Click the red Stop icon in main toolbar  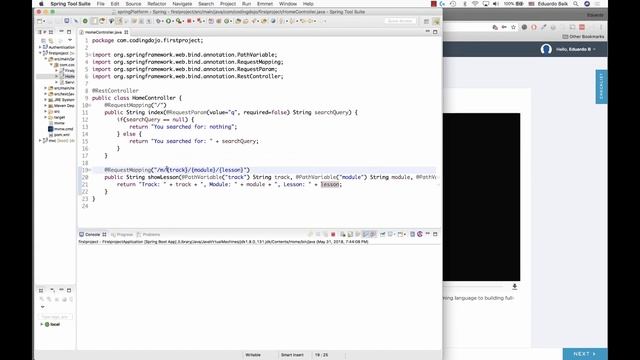coord(189,21)
